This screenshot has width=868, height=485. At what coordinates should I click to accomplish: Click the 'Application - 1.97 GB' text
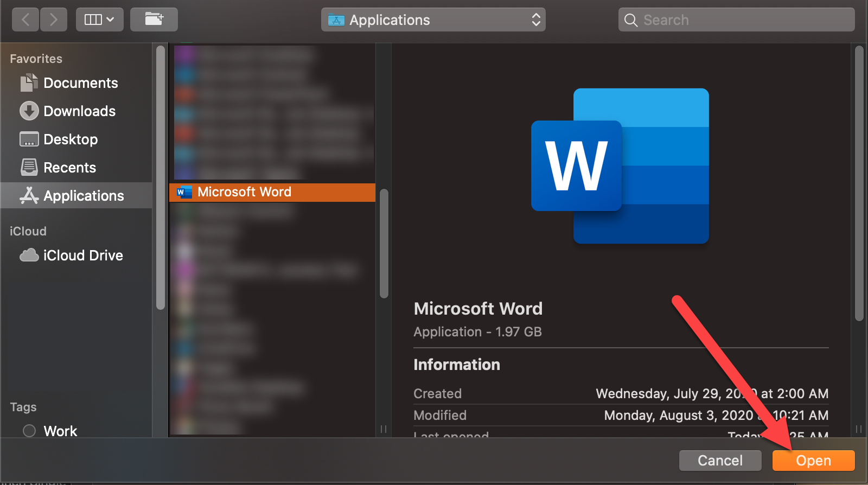coord(477,332)
